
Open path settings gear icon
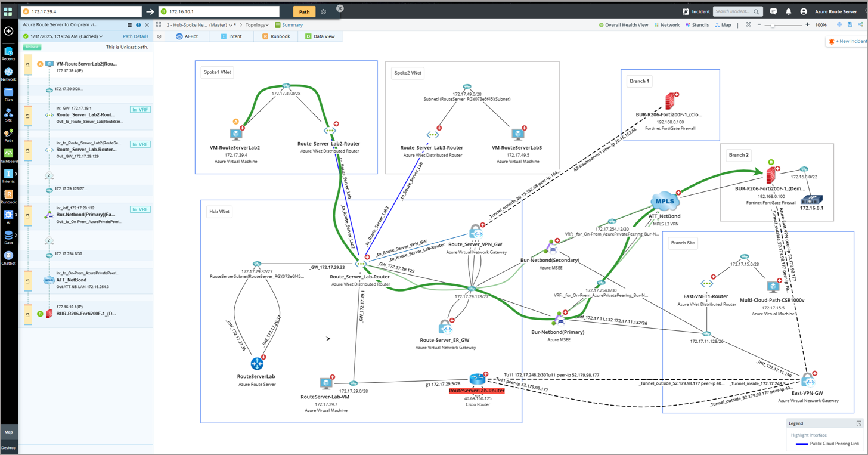tap(323, 11)
